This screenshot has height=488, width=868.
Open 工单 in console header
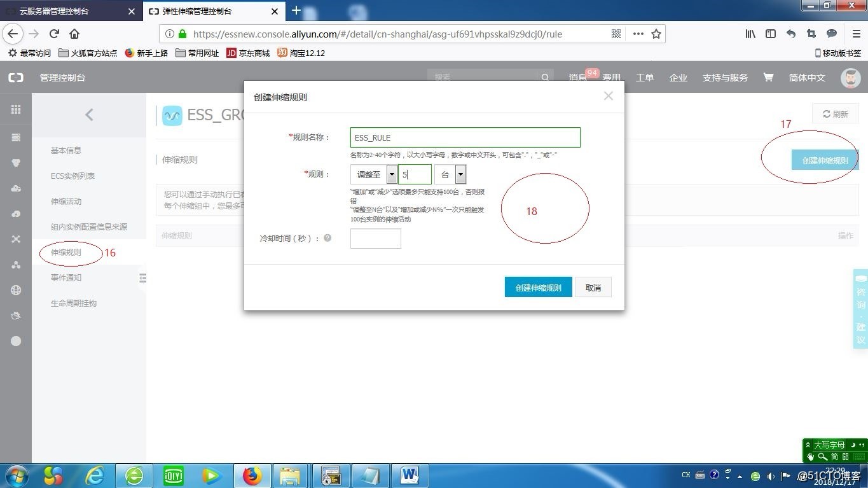click(645, 78)
